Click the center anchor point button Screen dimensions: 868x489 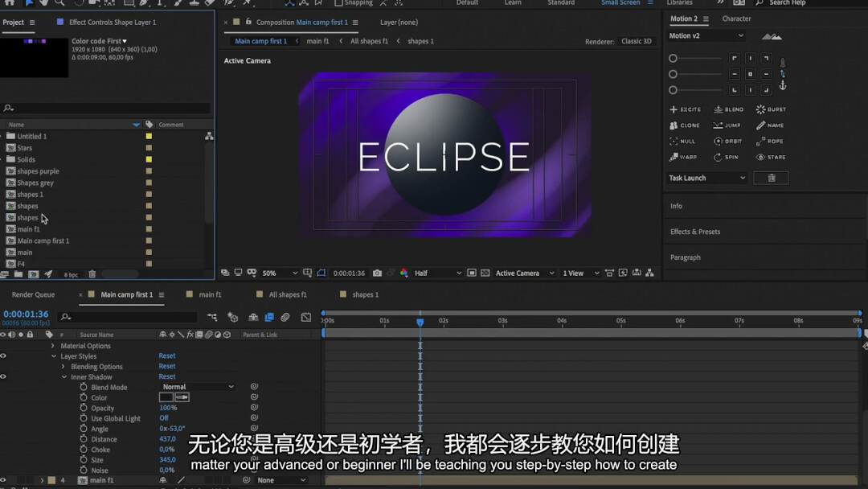750,74
